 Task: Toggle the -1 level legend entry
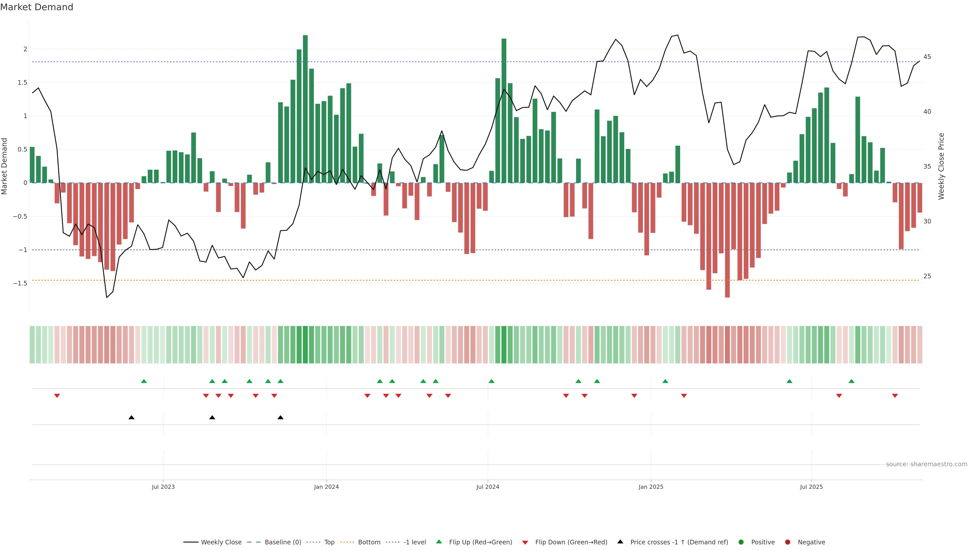pyautogui.click(x=414, y=542)
